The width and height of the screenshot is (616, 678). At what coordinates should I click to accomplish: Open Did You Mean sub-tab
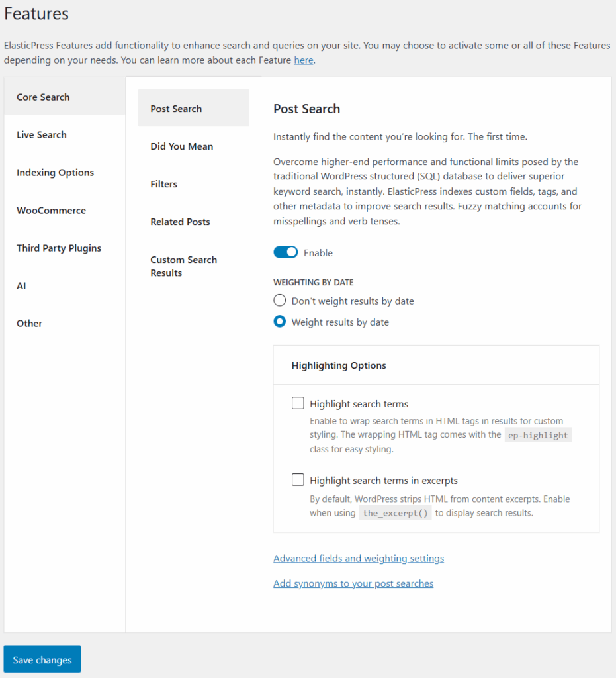coord(182,146)
